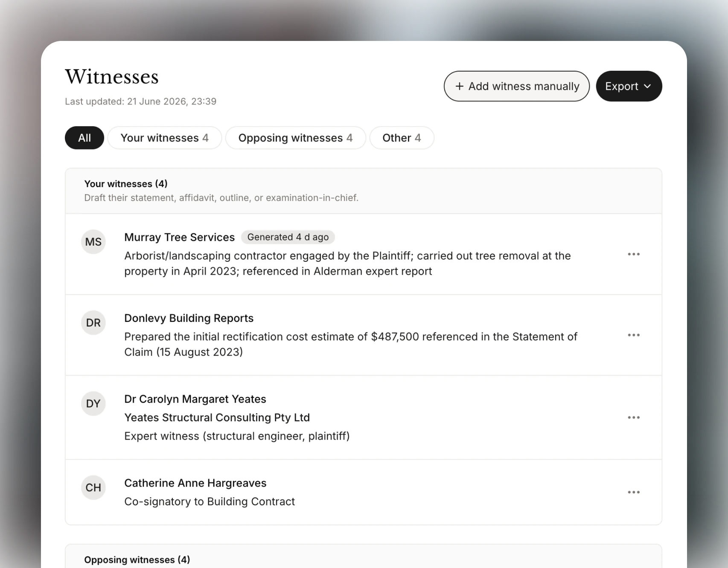Click the CH avatar icon
The image size is (728, 568).
93,487
